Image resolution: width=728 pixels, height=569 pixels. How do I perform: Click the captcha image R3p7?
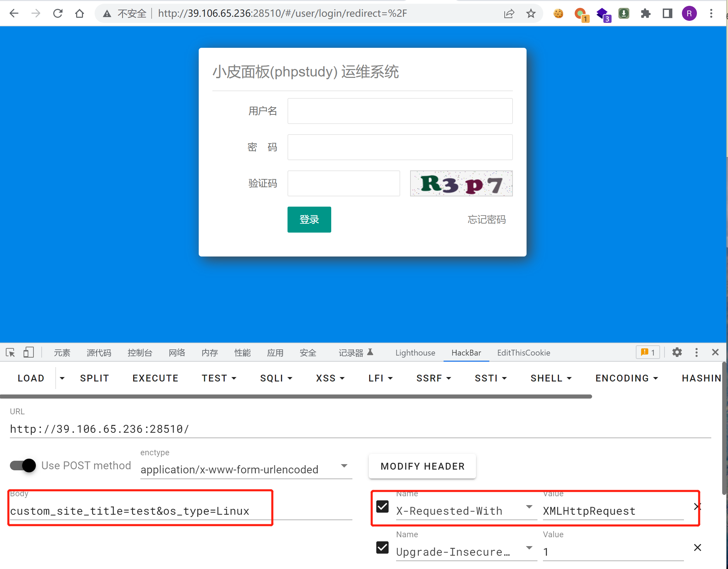click(461, 183)
